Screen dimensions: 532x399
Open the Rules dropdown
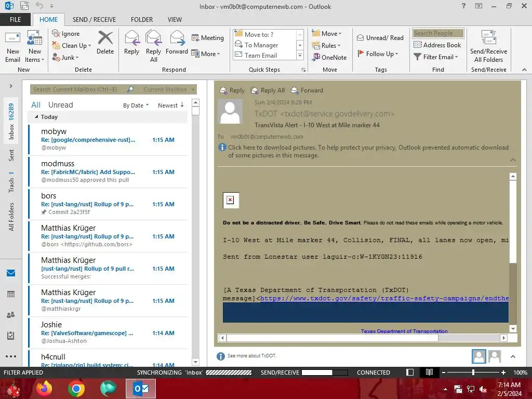(x=326, y=46)
